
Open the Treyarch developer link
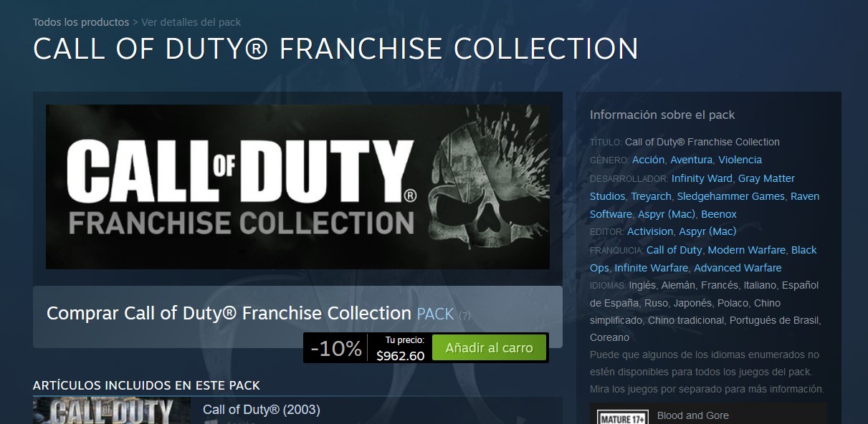point(651,196)
